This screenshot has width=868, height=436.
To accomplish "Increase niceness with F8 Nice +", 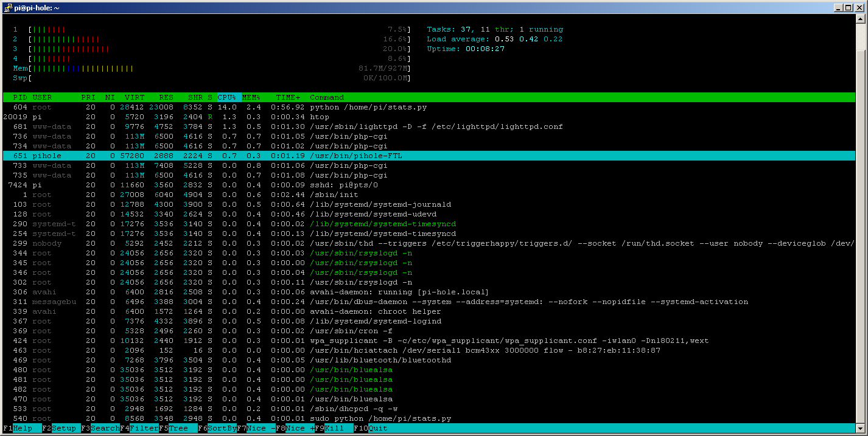I will tap(299, 428).
